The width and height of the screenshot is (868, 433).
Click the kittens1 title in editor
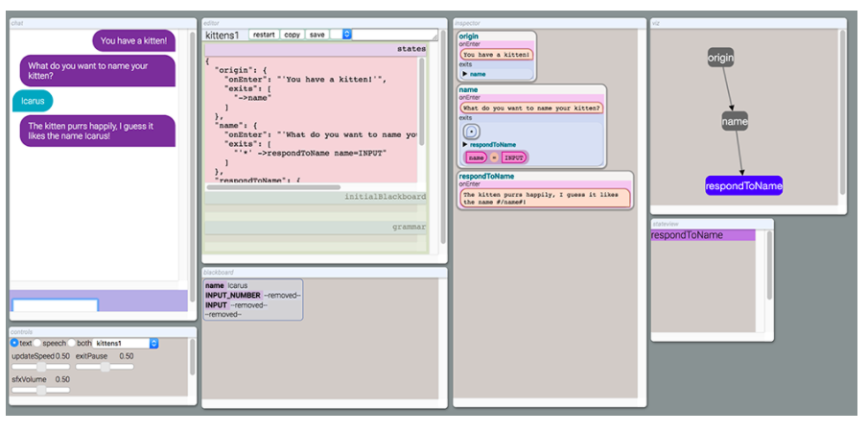222,35
